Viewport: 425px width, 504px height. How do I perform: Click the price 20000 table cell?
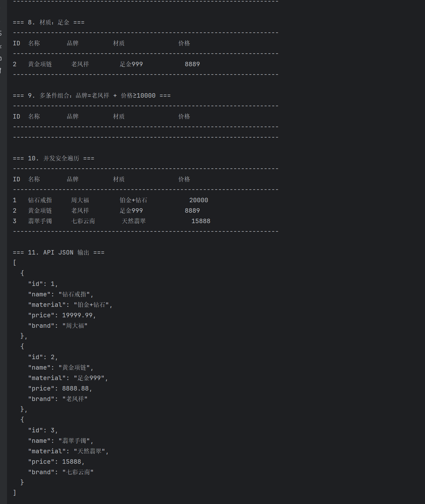199,200
